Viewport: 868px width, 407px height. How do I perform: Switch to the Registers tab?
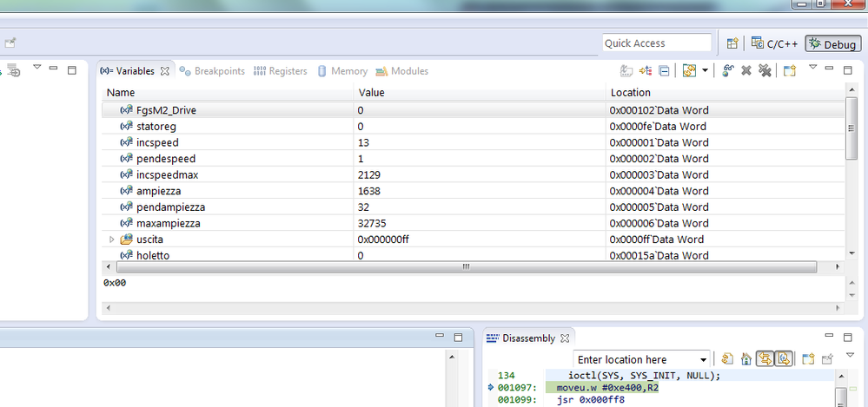[280, 71]
